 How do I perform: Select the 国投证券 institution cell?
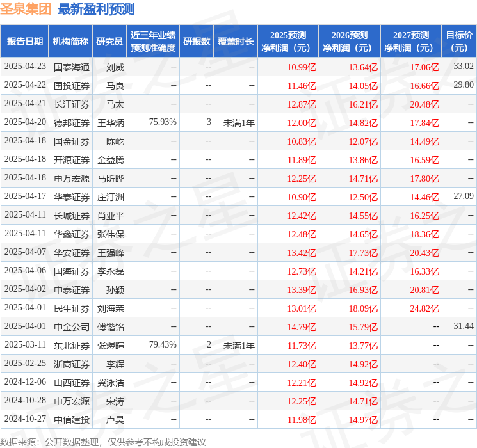[x=72, y=86]
